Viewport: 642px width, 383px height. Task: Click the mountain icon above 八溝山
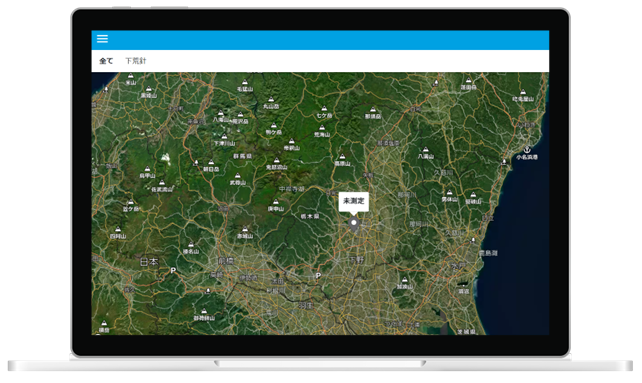click(426, 150)
